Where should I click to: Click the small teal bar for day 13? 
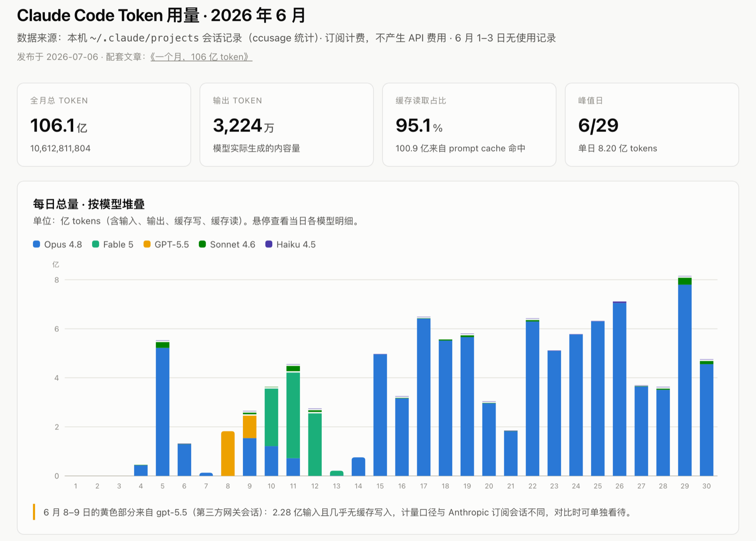click(x=336, y=473)
